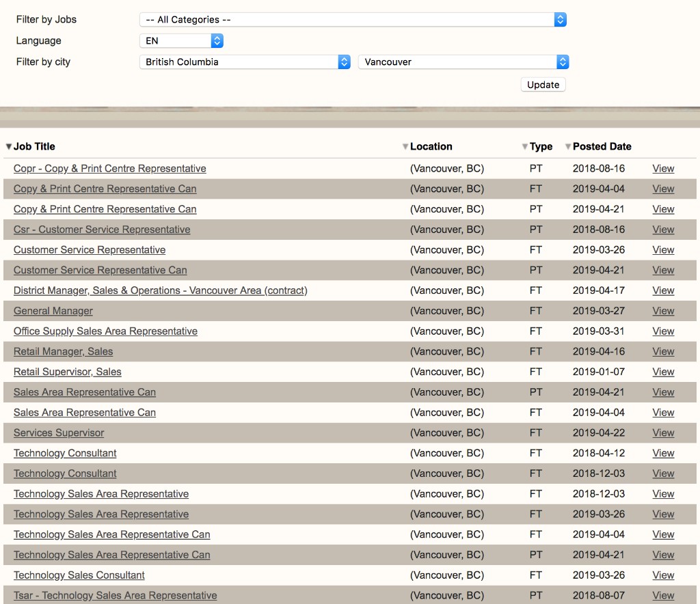This screenshot has width=700, height=604.
Task: Expand the Vancouver city dropdown
Action: tap(463, 62)
